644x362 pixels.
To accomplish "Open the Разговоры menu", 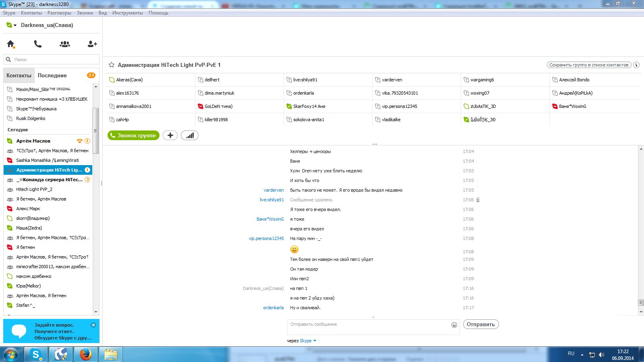I will coord(59,13).
